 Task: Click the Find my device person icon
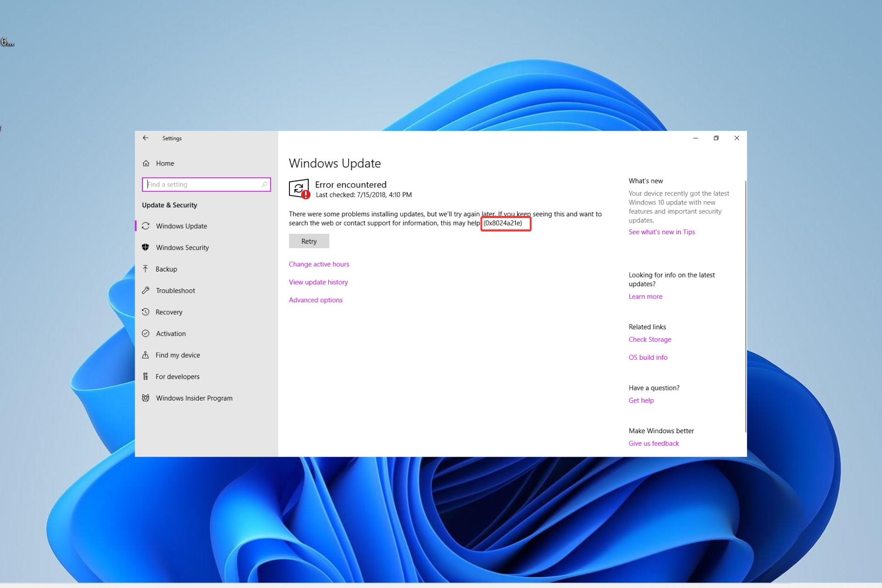coord(146,355)
